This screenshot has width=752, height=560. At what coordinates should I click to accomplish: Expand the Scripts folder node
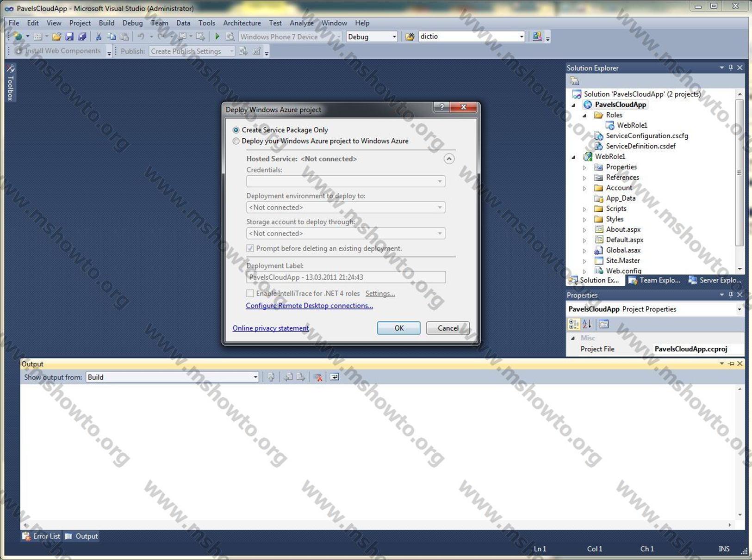click(x=584, y=209)
